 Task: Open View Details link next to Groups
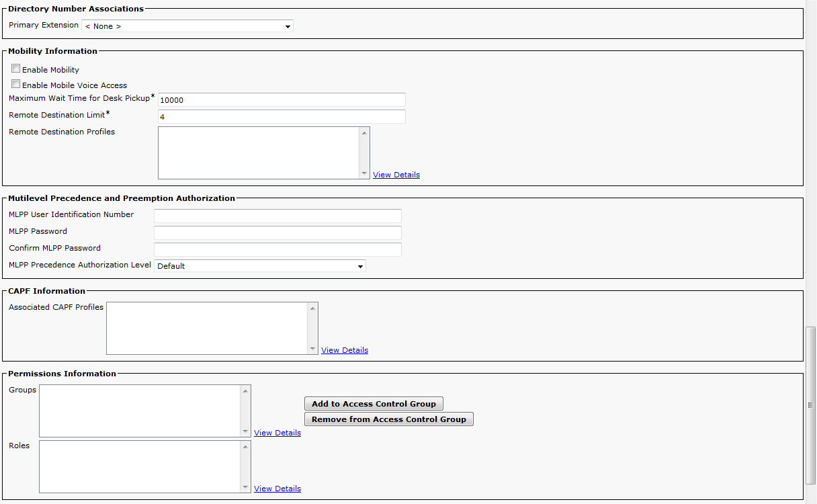(277, 433)
